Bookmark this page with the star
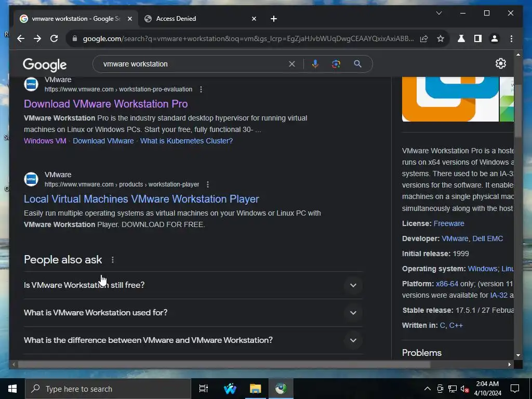 (x=441, y=38)
